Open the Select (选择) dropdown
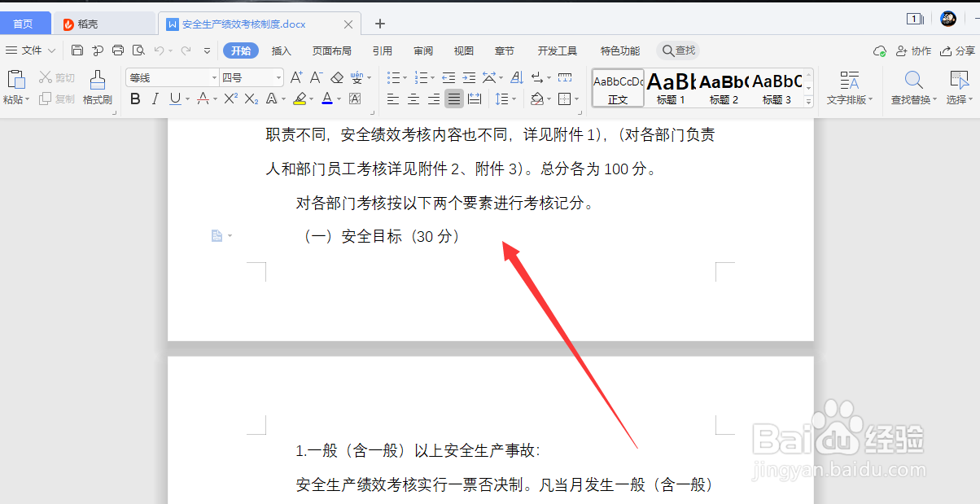 coord(958,99)
